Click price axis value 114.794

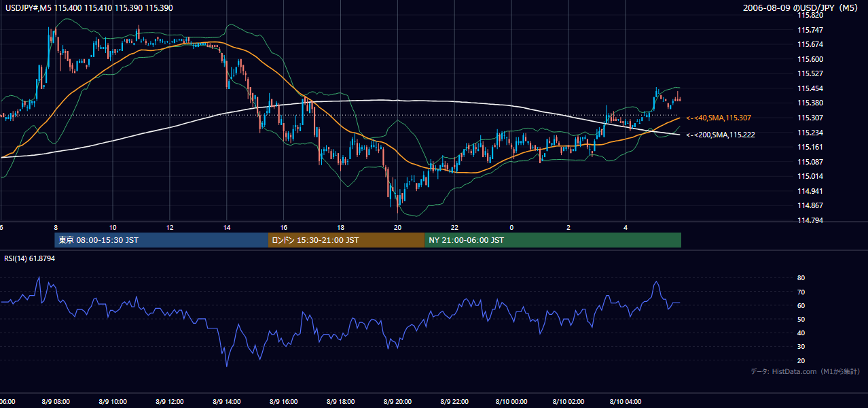tap(810, 220)
